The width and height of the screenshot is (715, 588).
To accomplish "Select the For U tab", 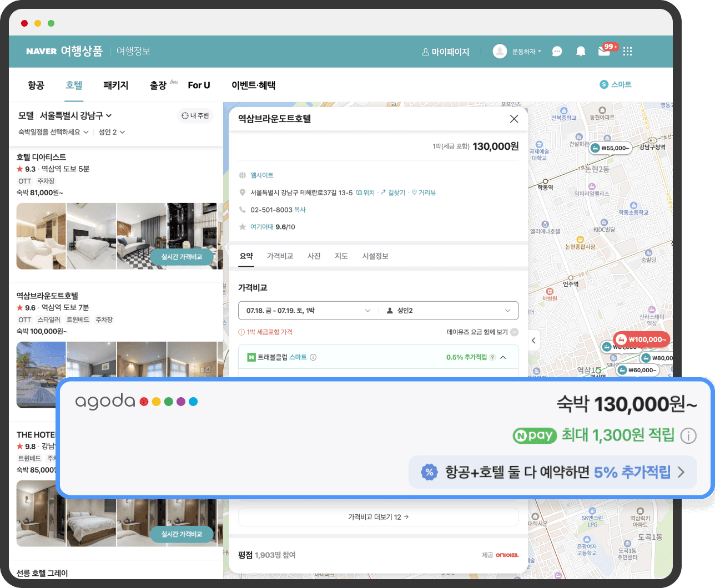I will click(x=199, y=85).
